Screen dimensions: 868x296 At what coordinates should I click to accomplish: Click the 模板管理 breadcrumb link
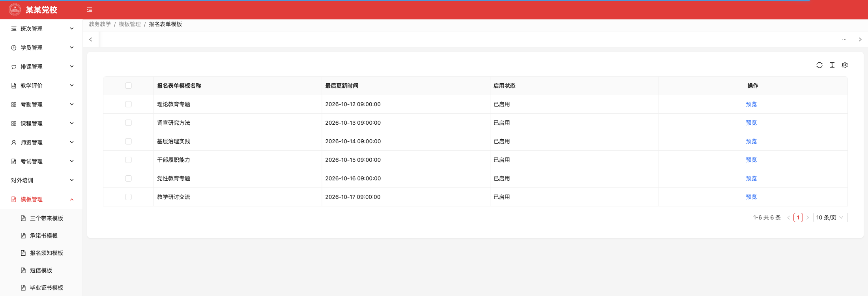click(x=130, y=24)
